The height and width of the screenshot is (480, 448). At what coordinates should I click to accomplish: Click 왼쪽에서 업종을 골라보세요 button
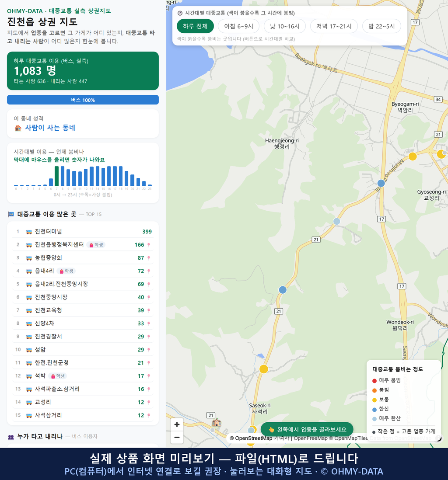click(x=307, y=429)
